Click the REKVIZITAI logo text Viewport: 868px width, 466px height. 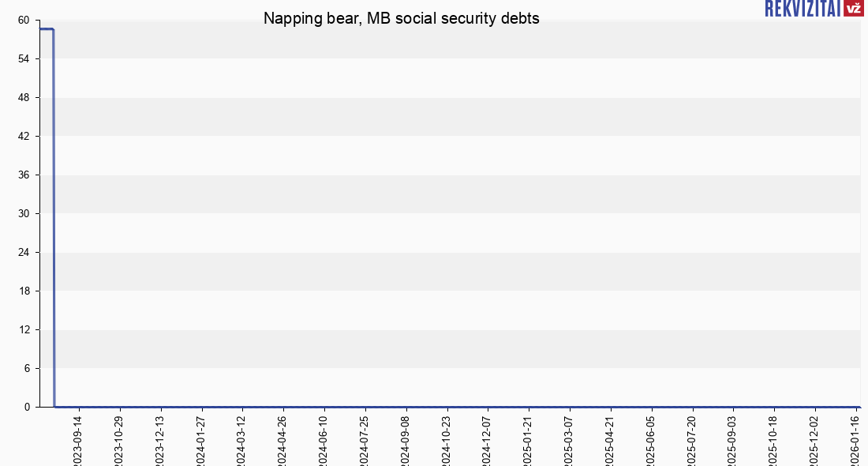tap(803, 8)
